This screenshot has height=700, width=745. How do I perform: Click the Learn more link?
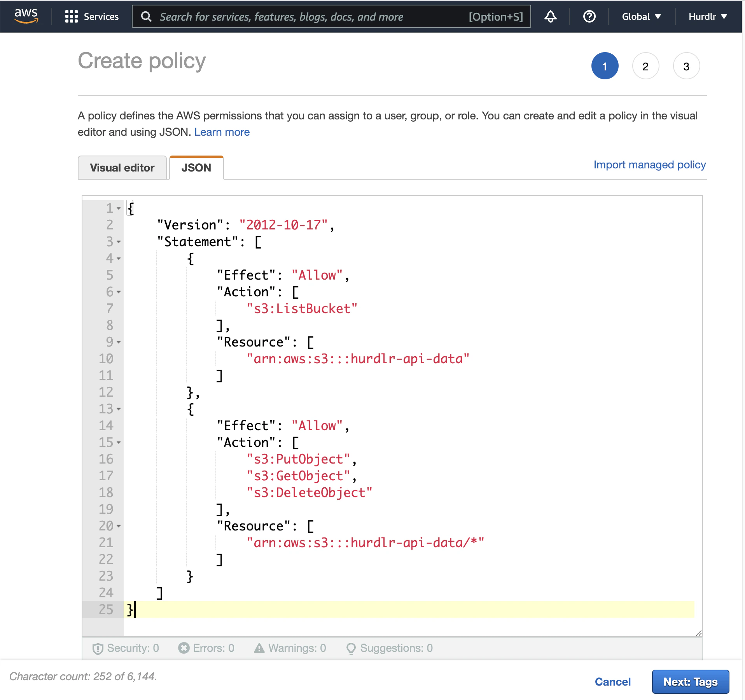222,132
